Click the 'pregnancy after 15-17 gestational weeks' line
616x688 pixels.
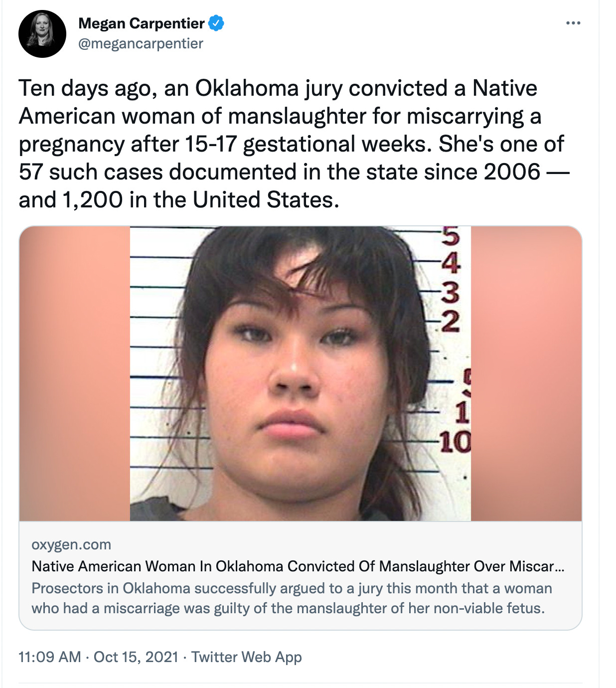(x=291, y=145)
